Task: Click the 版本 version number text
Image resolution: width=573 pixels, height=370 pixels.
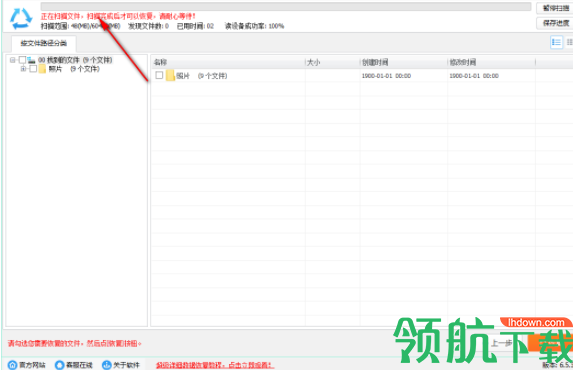Action: click(557, 365)
